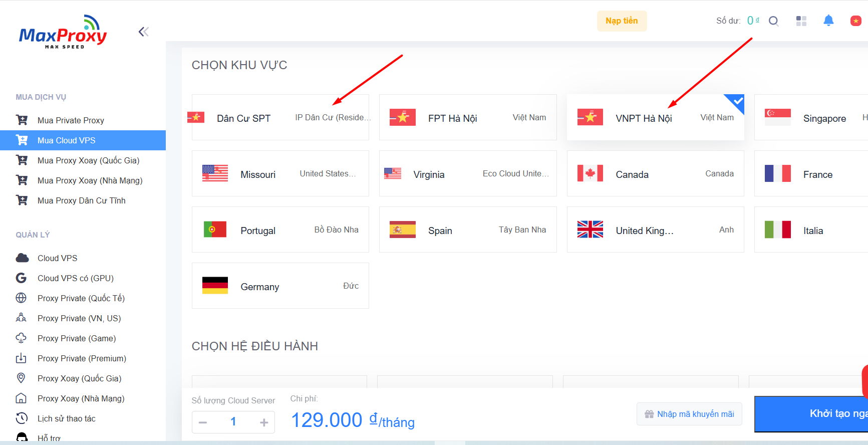
Task: Click the headset icon for Hỗ trợ
Action: point(22,436)
